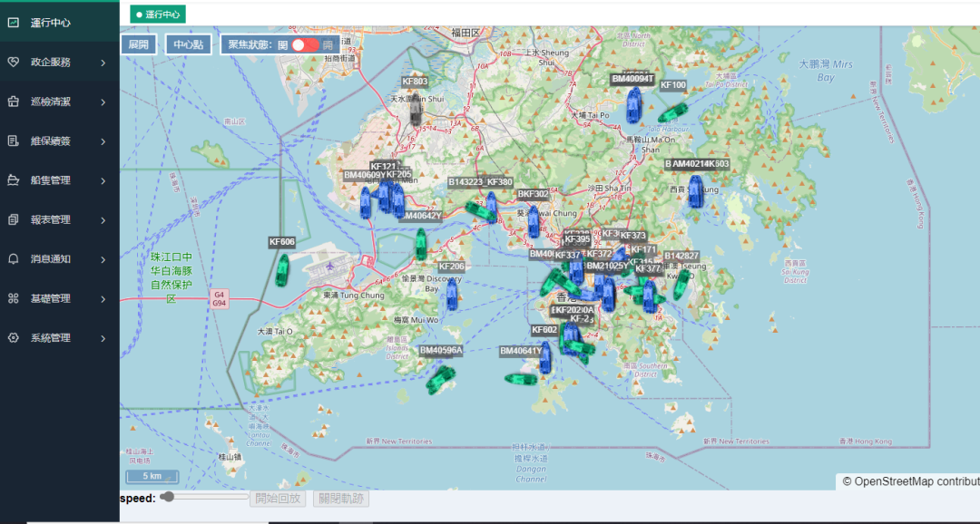Open 運行中心 in the sidebar

51,23
